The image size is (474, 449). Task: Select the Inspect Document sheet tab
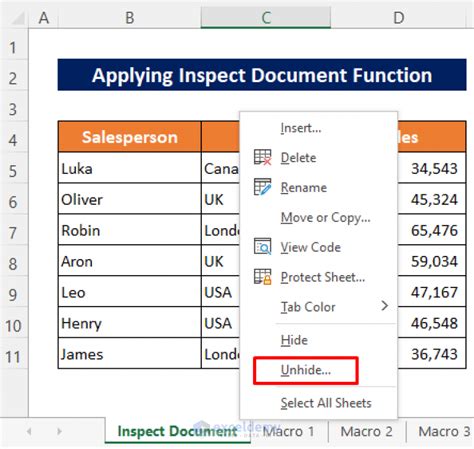177,431
